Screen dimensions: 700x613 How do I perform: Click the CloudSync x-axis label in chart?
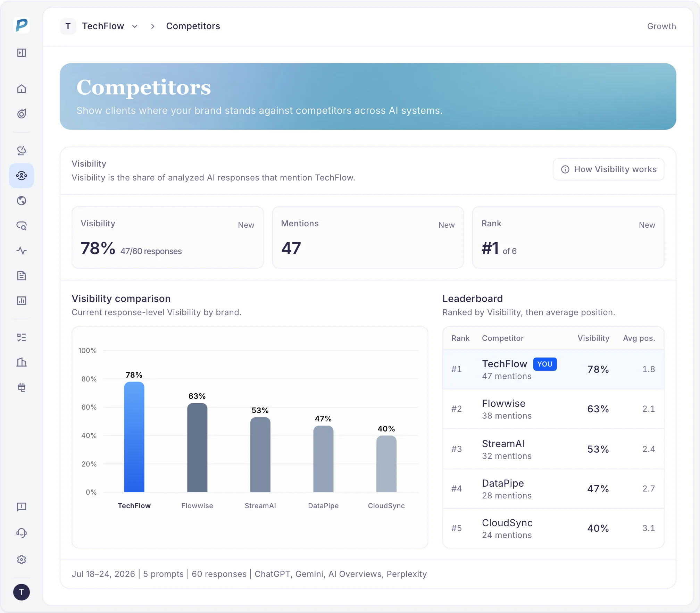pos(386,506)
